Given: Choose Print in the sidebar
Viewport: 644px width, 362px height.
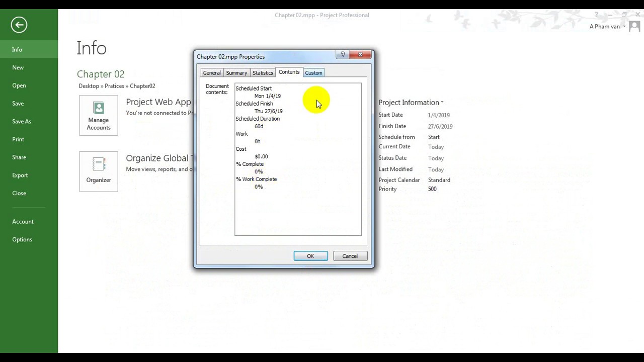Looking at the screenshot, I should 29,139.
